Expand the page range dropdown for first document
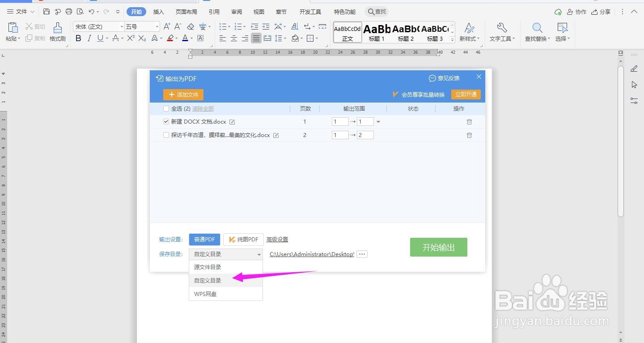The width and height of the screenshot is (644, 343). [x=378, y=121]
